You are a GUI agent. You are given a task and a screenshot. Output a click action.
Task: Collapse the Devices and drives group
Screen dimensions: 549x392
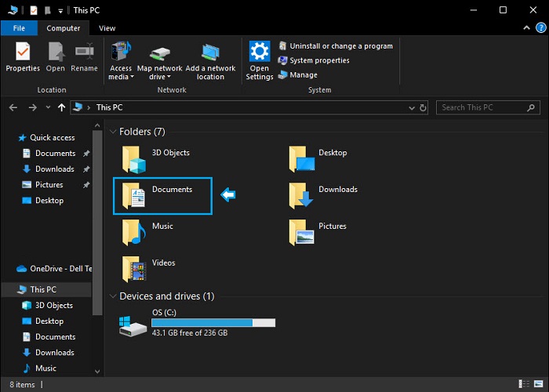pos(113,296)
